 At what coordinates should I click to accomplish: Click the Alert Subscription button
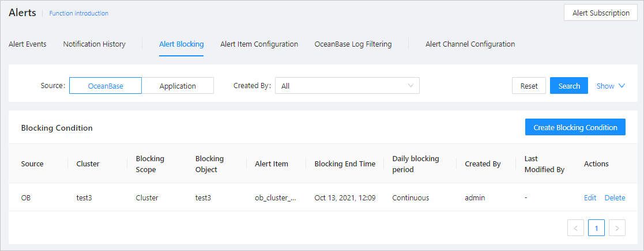tap(600, 13)
